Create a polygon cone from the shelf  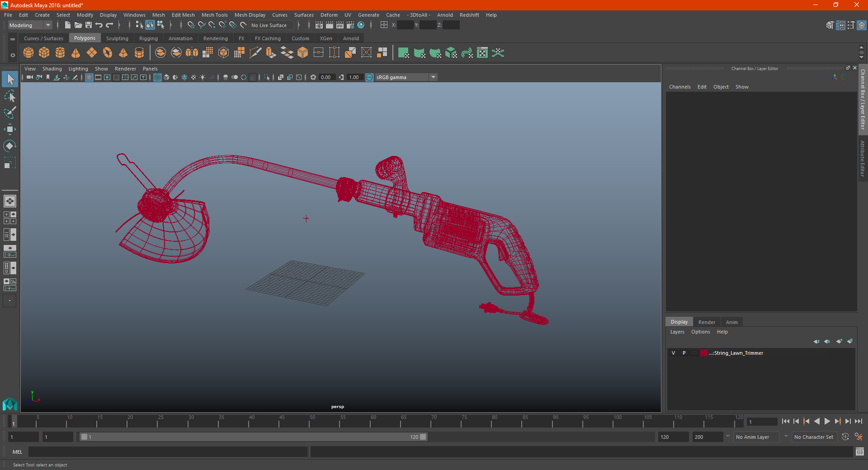point(76,53)
